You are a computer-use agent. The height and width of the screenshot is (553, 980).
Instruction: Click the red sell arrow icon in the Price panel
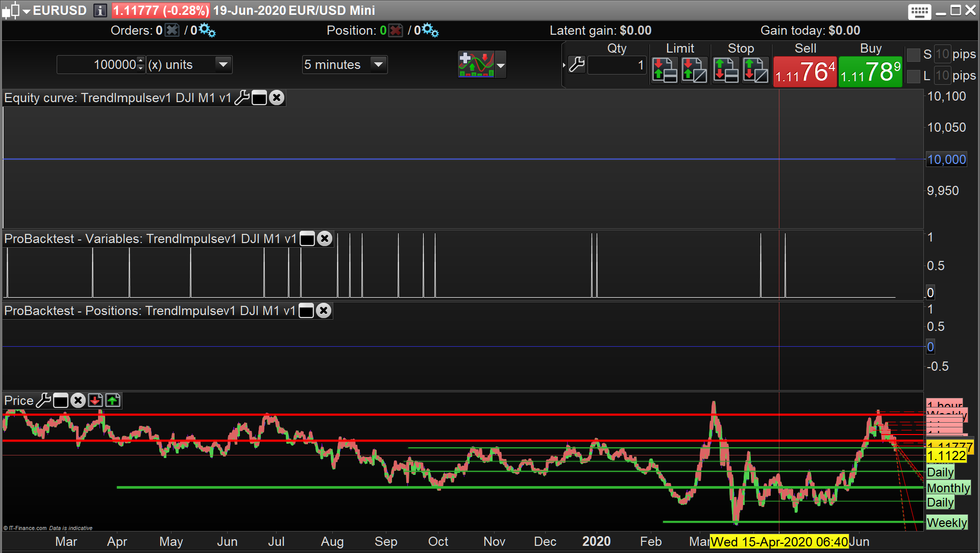point(95,401)
